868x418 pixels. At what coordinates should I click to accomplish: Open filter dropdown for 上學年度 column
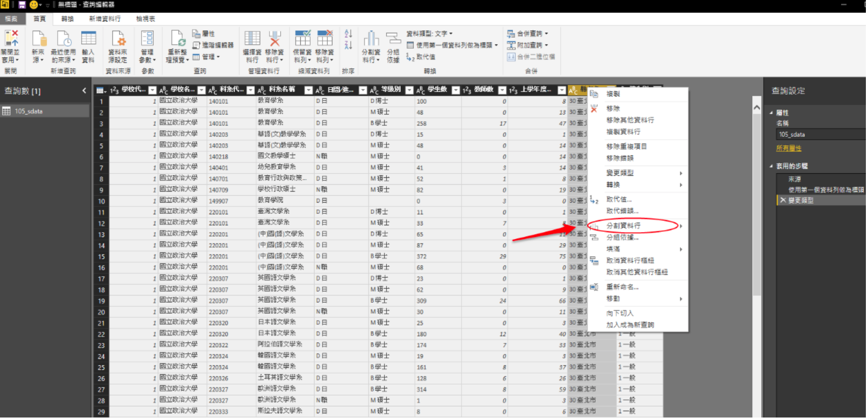562,90
